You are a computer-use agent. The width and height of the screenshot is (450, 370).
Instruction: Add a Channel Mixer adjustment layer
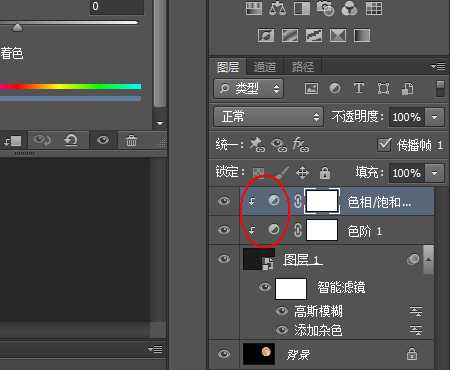click(x=349, y=8)
